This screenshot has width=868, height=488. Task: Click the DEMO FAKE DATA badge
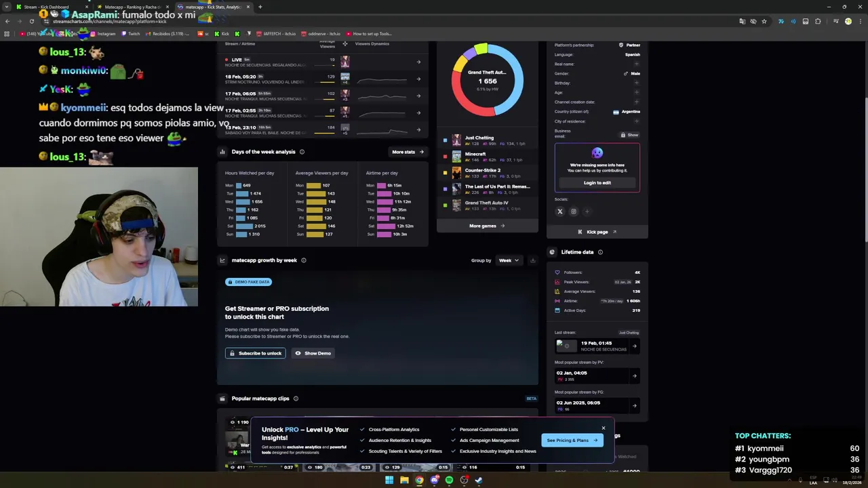click(249, 282)
